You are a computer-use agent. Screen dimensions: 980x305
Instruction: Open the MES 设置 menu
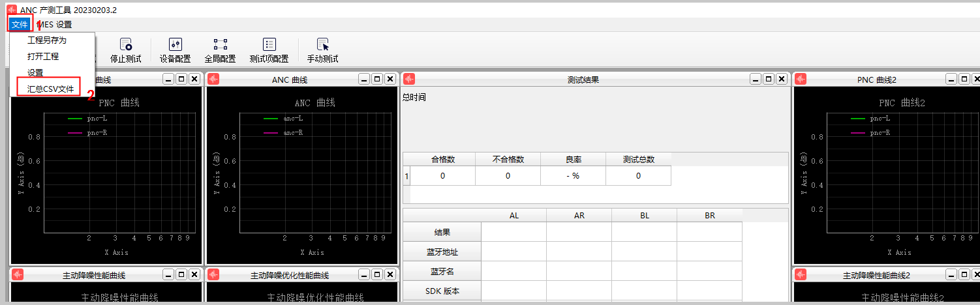pyautogui.click(x=55, y=25)
